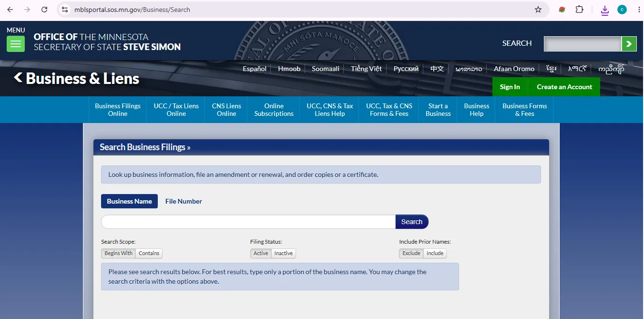Open CNS Liens Online menu
The height and width of the screenshot is (319, 644).
[x=226, y=110]
